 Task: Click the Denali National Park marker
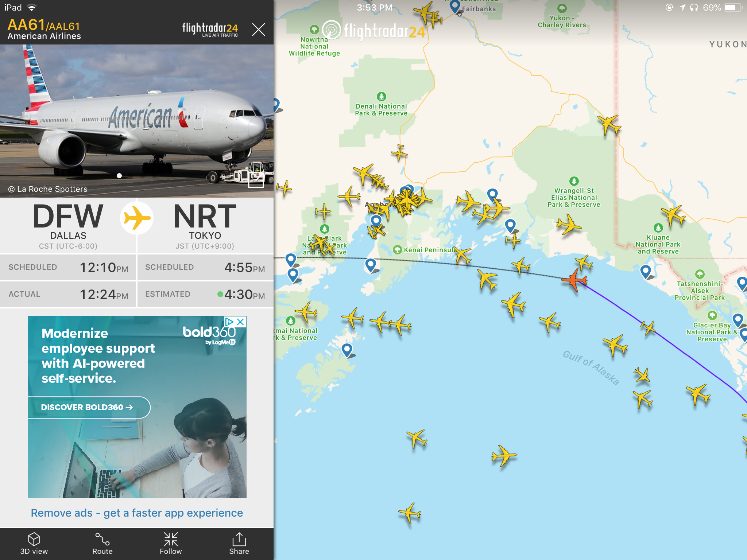381,96
